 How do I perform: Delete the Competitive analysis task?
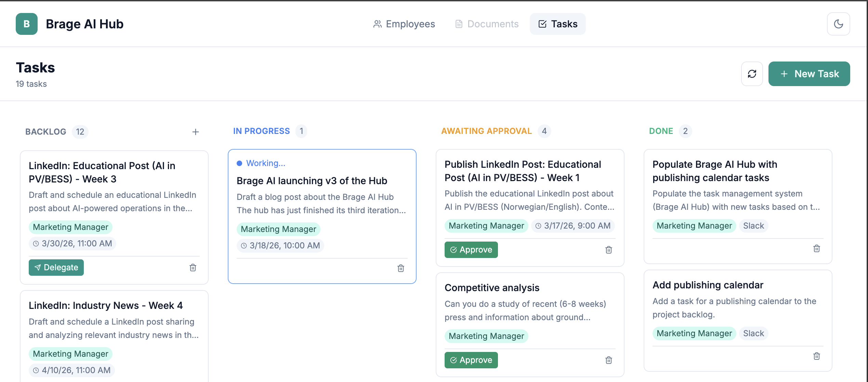pos(609,360)
